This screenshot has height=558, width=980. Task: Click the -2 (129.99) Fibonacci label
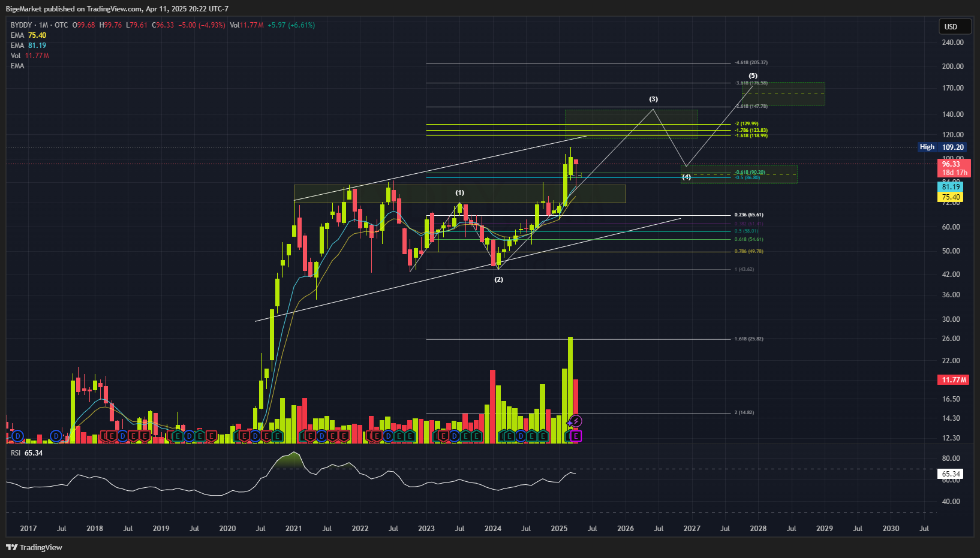[x=747, y=124]
